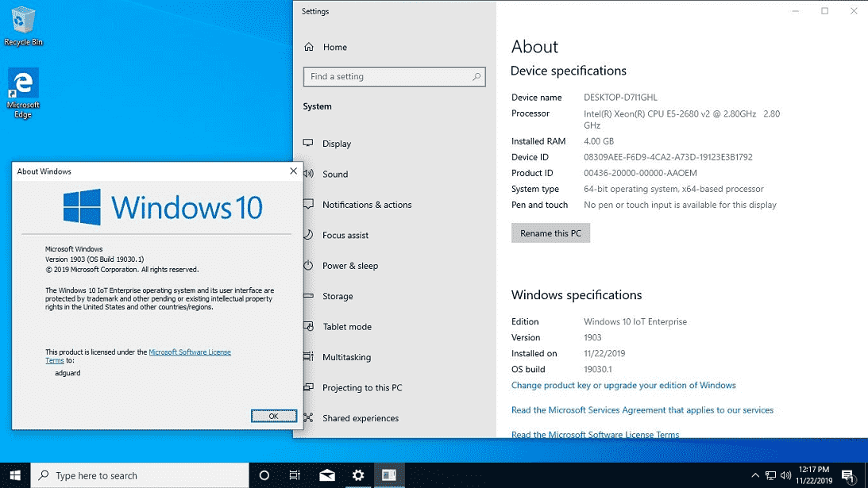The image size is (868, 488).
Task: Open Notifications & actions settings
Action: pyautogui.click(x=367, y=204)
